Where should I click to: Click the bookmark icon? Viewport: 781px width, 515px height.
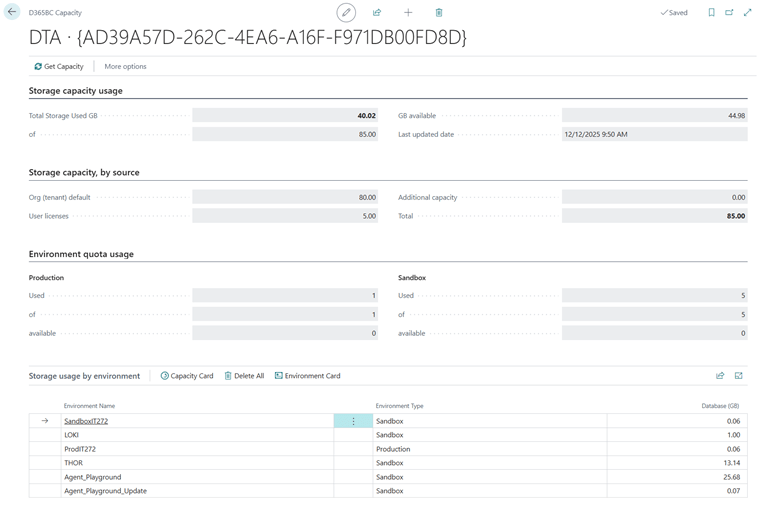tap(711, 12)
